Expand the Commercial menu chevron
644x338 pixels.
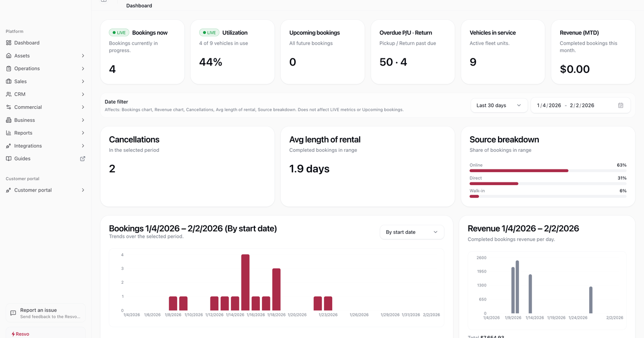[x=83, y=107]
